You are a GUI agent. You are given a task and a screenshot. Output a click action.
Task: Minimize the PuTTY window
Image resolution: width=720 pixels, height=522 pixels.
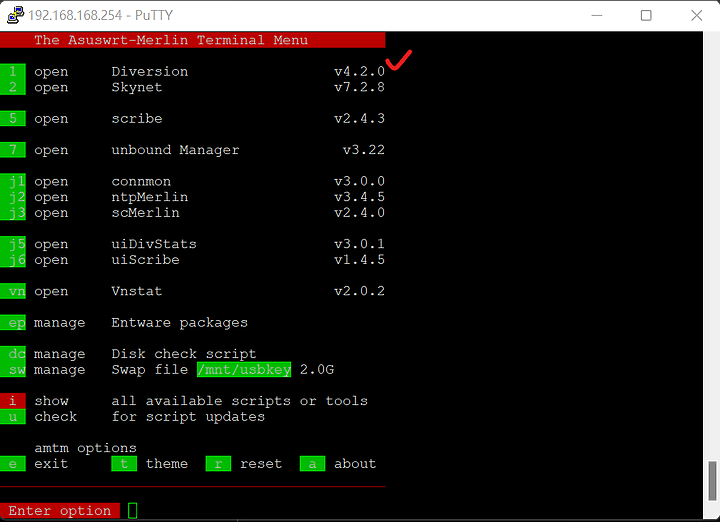click(x=596, y=15)
